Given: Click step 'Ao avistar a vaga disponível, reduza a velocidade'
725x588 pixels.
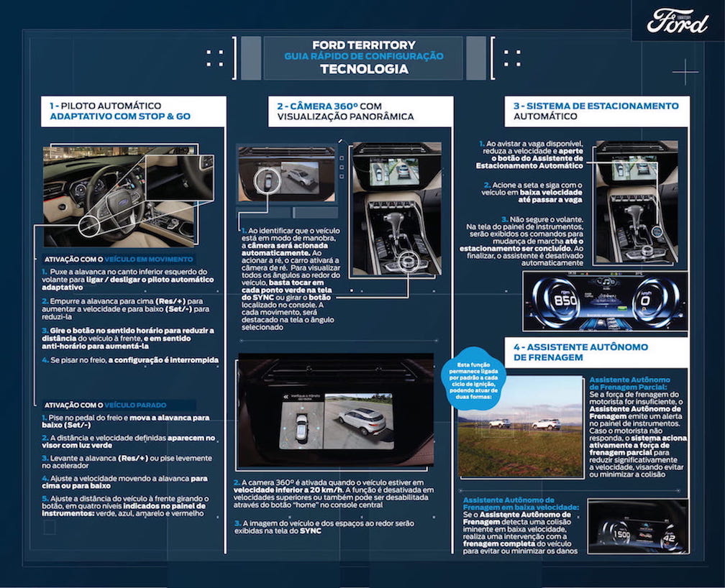Looking at the screenshot, I should (x=530, y=155).
